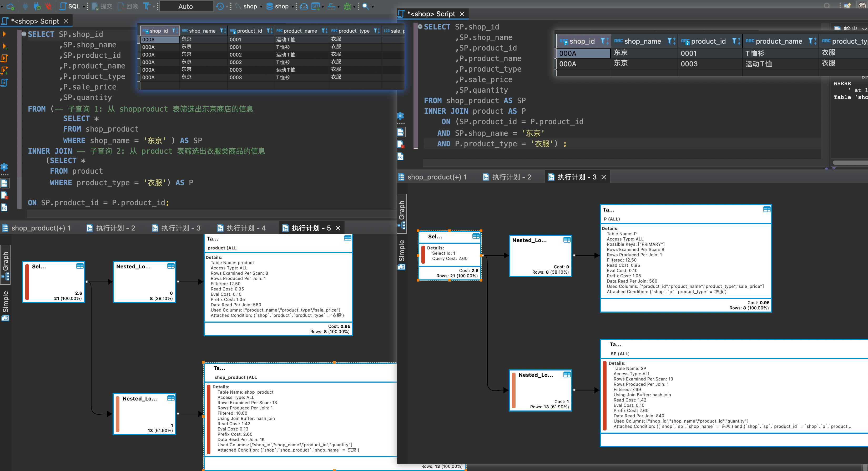Click the magnifier search icon in toolbar
Screen dimensions: 868x471
pyautogui.click(x=365, y=6)
